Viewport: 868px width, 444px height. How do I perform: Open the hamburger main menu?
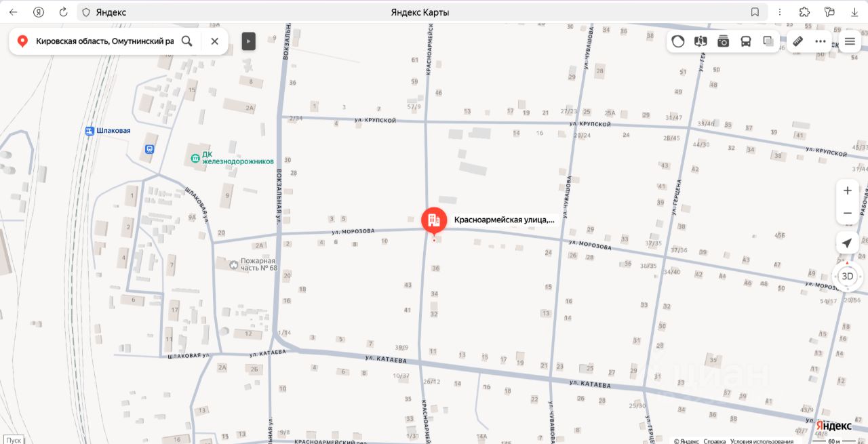[x=850, y=41]
